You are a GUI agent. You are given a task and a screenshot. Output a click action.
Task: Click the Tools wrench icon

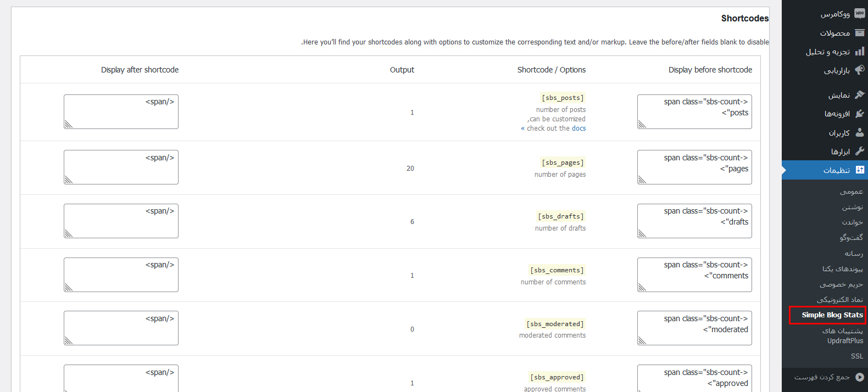[860, 151]
